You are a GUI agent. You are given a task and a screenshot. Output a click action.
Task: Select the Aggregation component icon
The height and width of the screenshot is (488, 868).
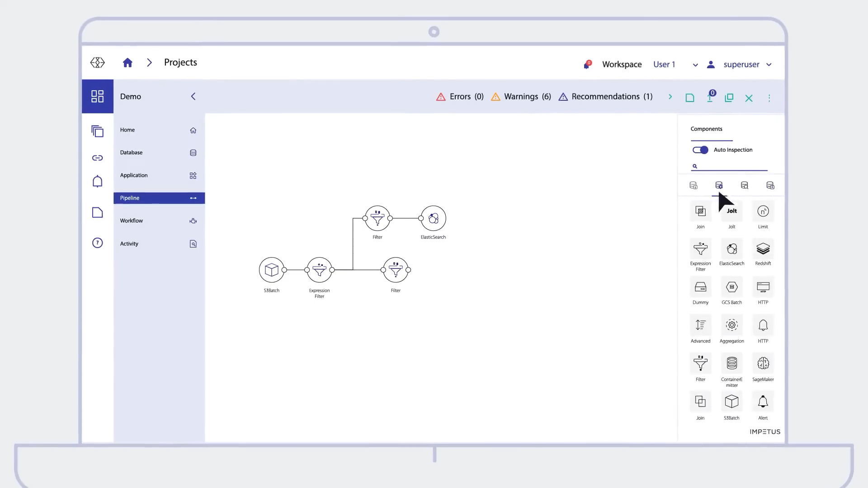[731, 325]
